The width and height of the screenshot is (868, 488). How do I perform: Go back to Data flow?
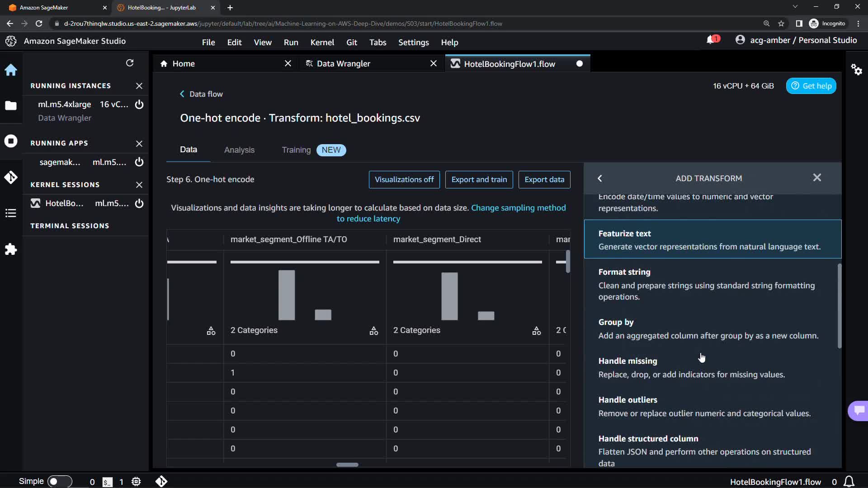(x=201, y=94)
